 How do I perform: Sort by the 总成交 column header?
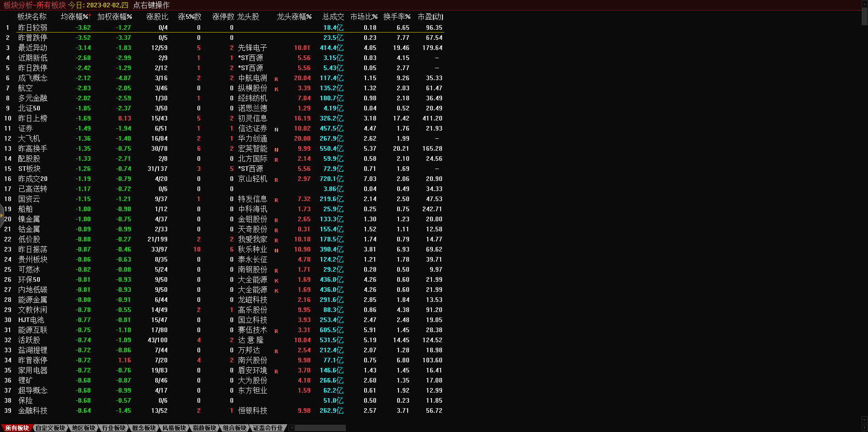(x=333, y=16)
